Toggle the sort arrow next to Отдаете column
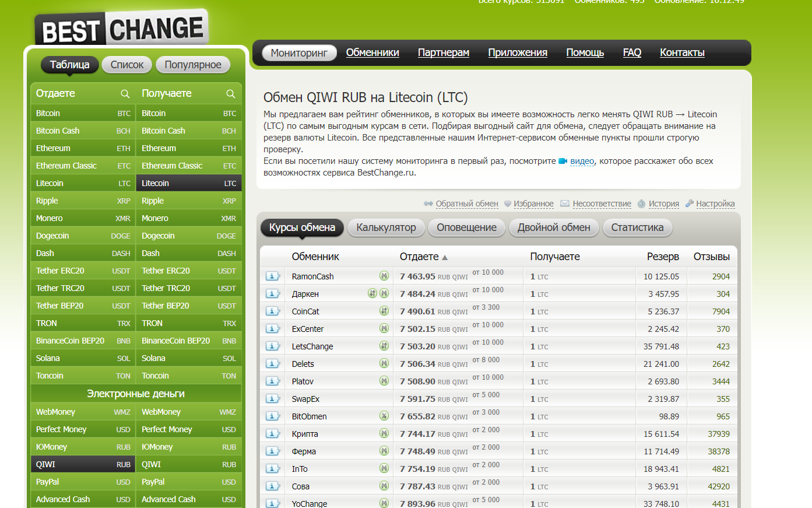812x508 pixels. 445,257
